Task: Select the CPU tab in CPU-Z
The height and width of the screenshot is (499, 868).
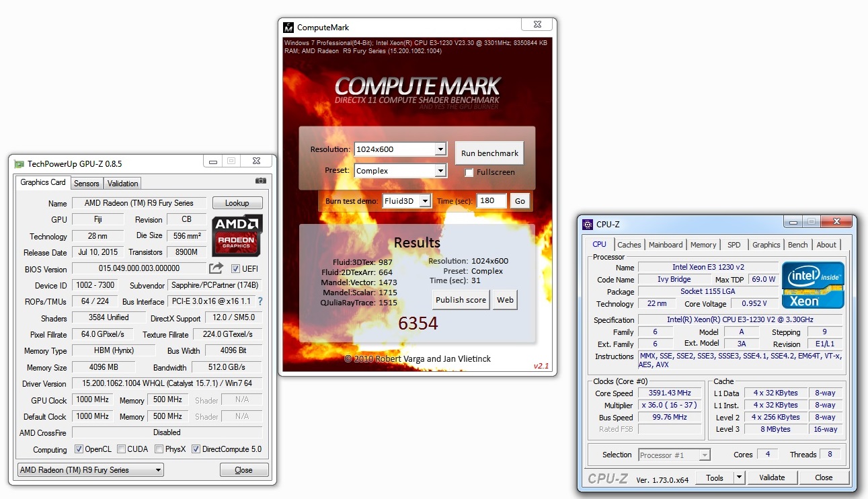Action: (599, 244)
